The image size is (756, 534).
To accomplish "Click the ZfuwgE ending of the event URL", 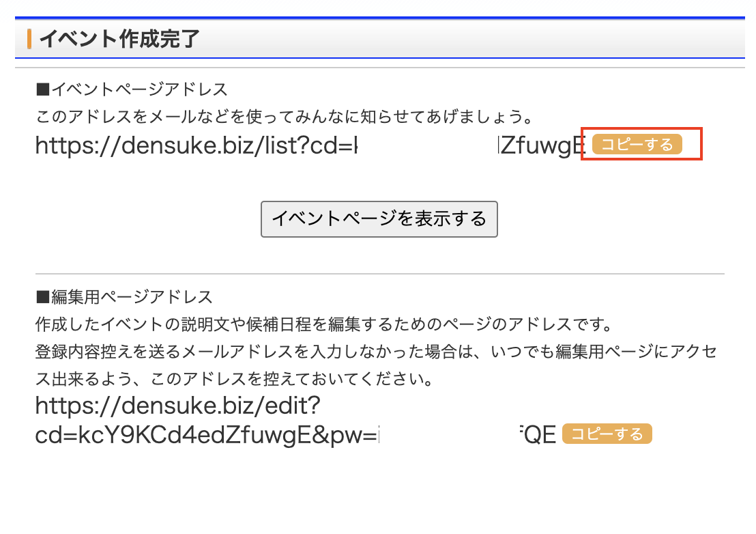I will click(542, 145).
